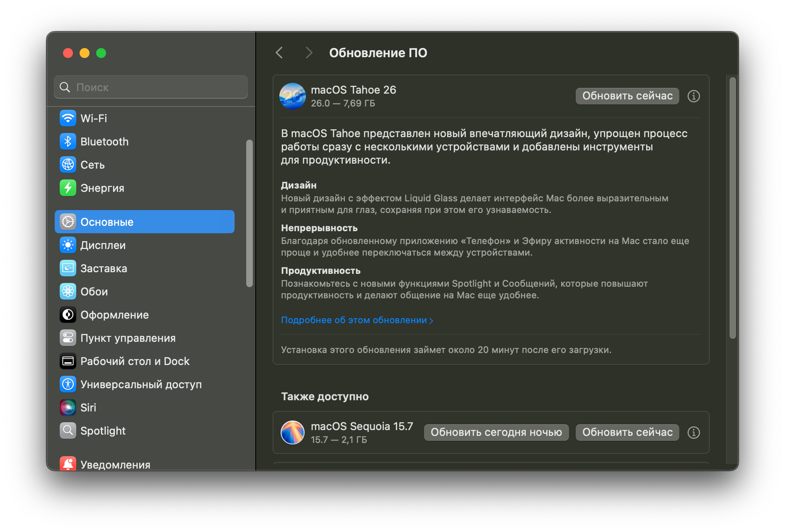Click the Bluetooth sidebar icon
785x532 pixels.
pos(68,142)
